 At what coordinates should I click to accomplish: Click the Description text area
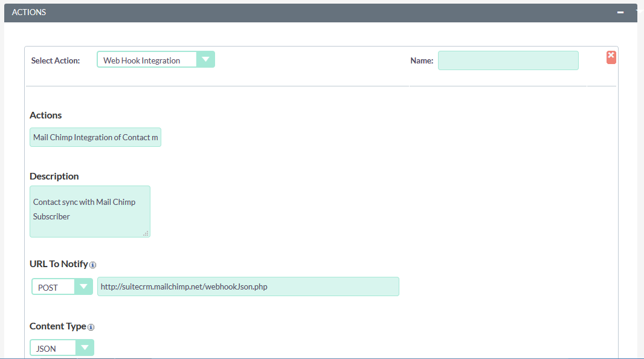90,212
